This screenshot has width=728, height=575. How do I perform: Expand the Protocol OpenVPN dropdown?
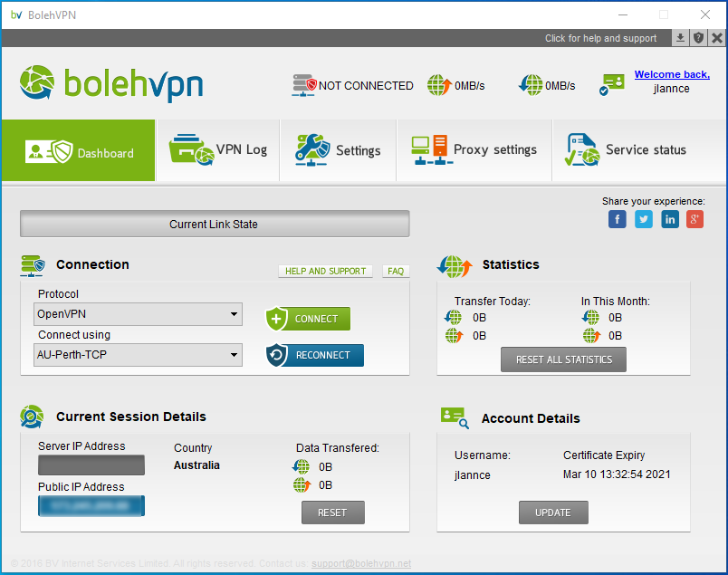coord(138,314)
